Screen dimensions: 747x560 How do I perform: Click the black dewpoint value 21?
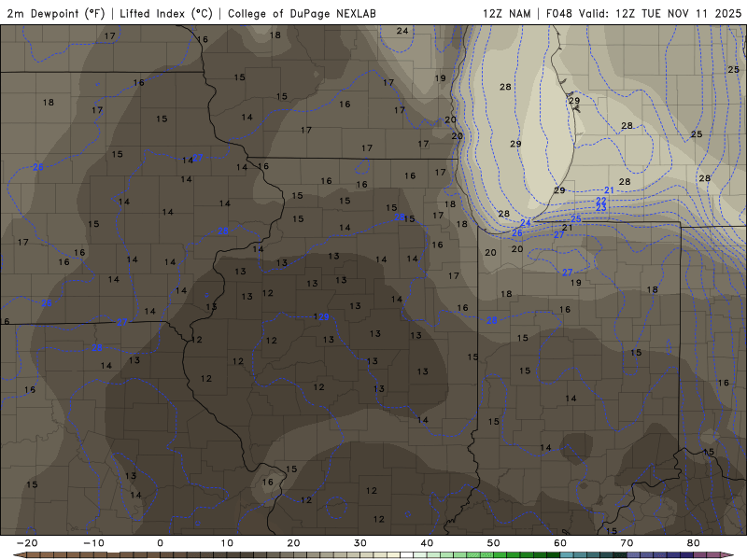(567, 228)
